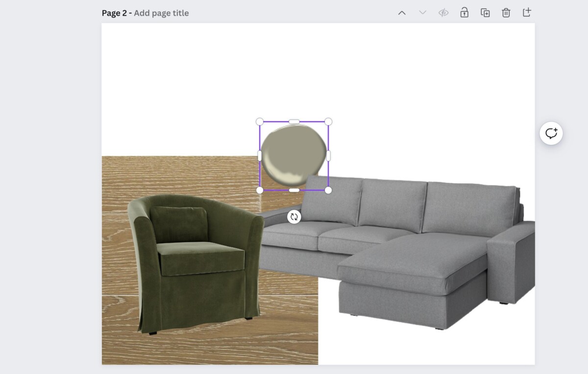This screenshot has width=588, height=374.
Task: Move Page 2 down using the down chevron
Action: [422, 13]
